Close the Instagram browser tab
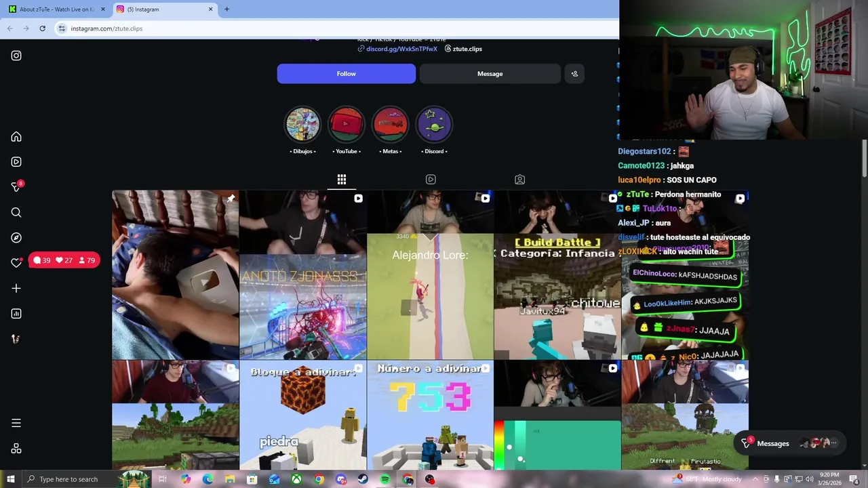 (210, 9)
